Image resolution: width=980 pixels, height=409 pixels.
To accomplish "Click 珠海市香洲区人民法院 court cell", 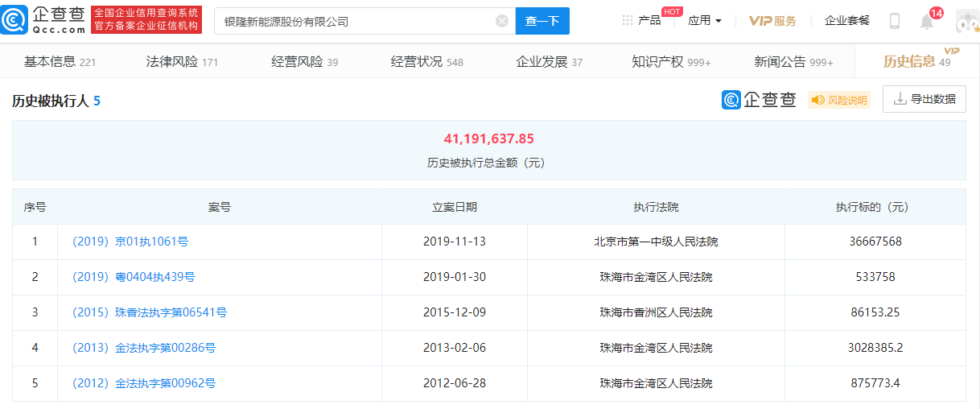I will click(x=656, y=312).
